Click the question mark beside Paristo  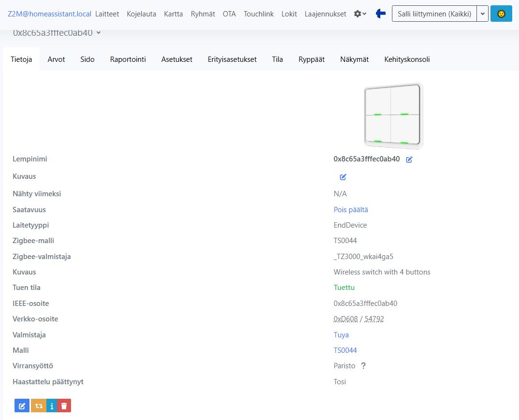pyautogui.click(x=363, y=366)
